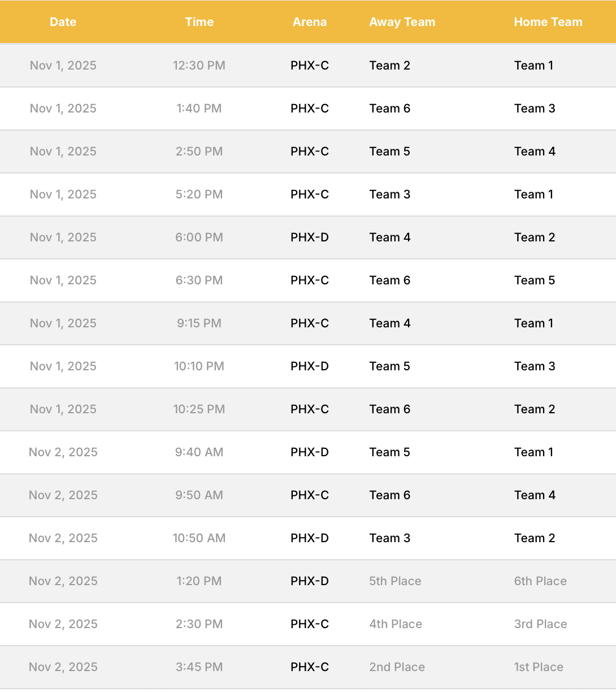This screenshot has width=616, height=692.
Task: Click the 10:10 PM game time
Action: point(199,366)
